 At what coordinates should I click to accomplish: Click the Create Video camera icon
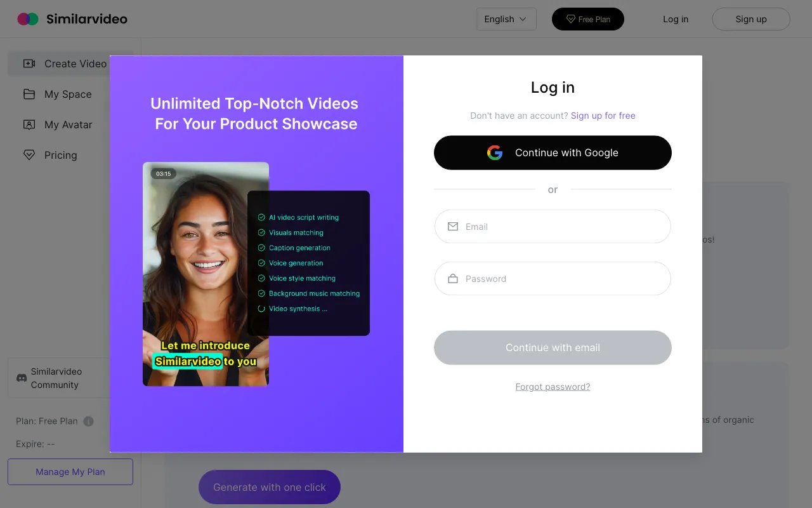29,63
